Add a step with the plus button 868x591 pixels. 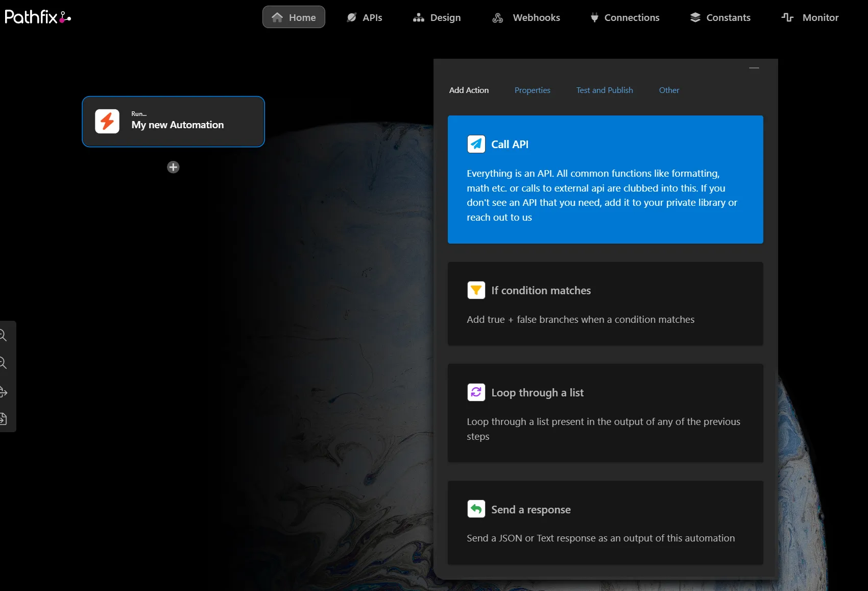pos(173,167)
